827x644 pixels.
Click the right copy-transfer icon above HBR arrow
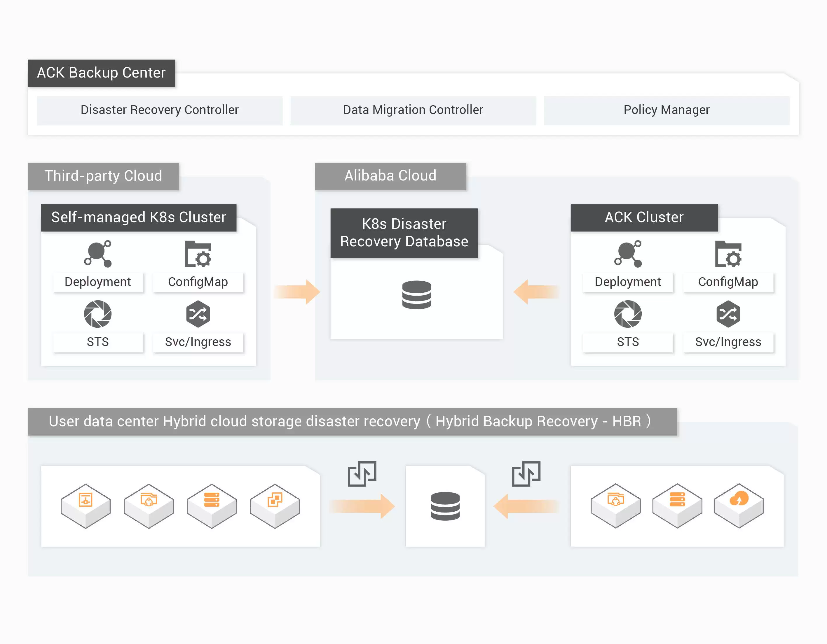[526, 473]
